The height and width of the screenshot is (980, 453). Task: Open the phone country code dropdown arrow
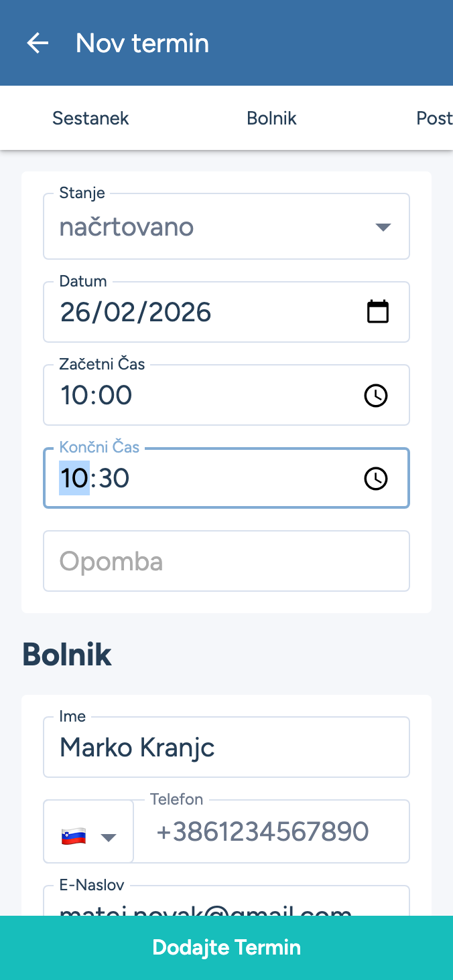click(x=109, y=837)
